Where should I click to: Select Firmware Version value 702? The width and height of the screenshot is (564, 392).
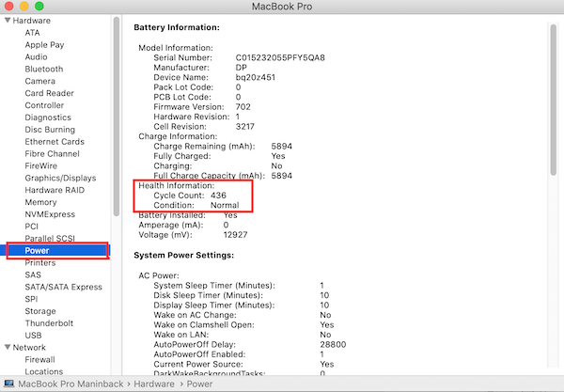click(243, 107)
